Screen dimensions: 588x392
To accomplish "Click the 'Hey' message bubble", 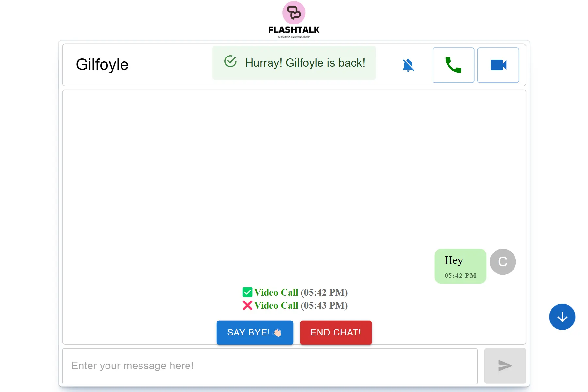I will (460, 266).
